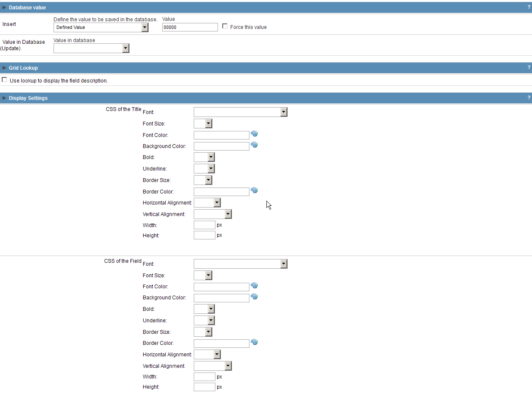Open Bold dropdown under CSS of the Field
The height and width of the screenshot is (401, 532).
click(x=204, y=309)
